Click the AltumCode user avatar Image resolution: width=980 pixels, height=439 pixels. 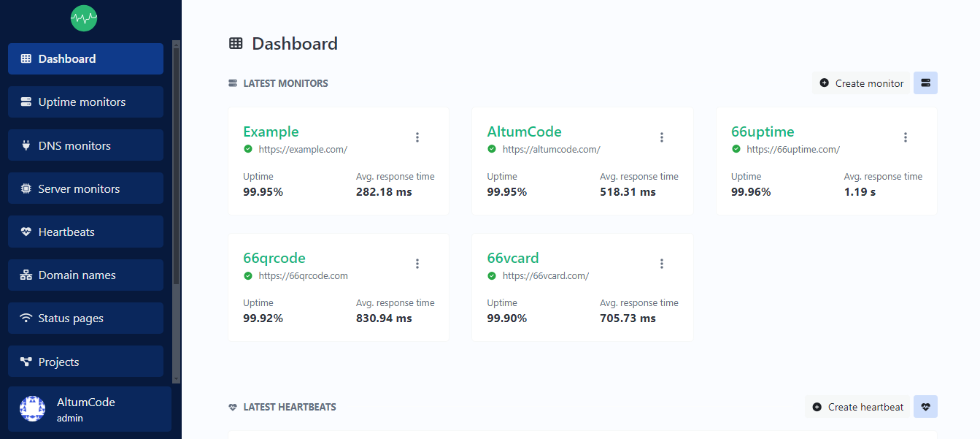point(32,409)
